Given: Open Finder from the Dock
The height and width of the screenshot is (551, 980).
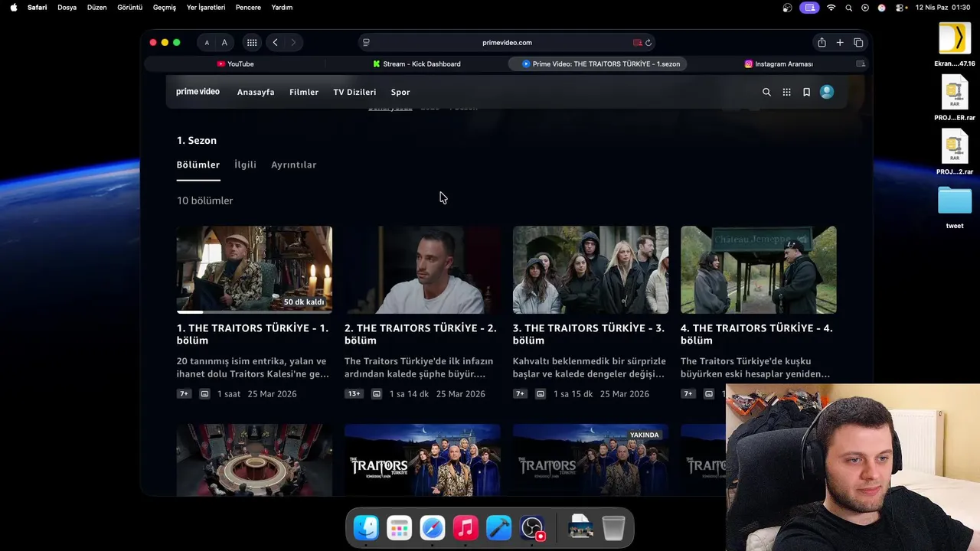Looking at the screenshot, I should [366, 528].
